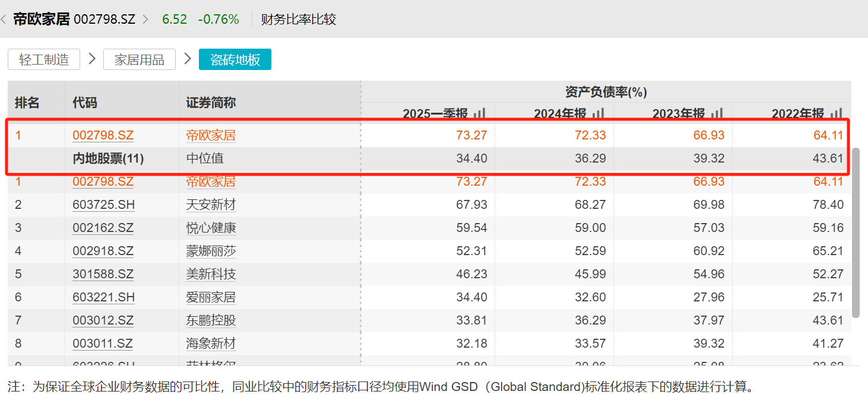Viewport: 868px width, 404px height.
Task: Select 海象新材 2022年报 value 41.27
Action: 828,343
